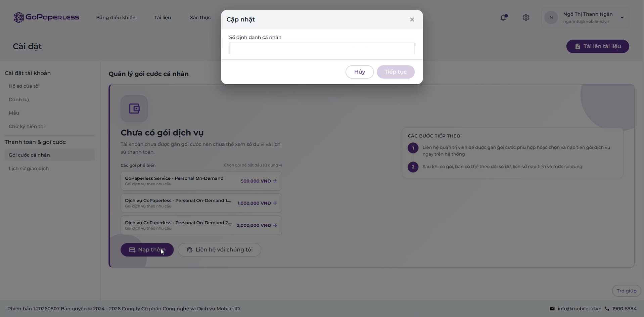
Task: Click the Trợ giúp help button
Action: [626, 291]
